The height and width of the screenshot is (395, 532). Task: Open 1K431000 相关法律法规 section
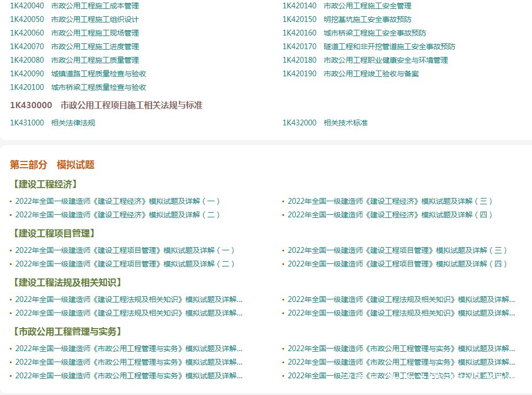52,123
